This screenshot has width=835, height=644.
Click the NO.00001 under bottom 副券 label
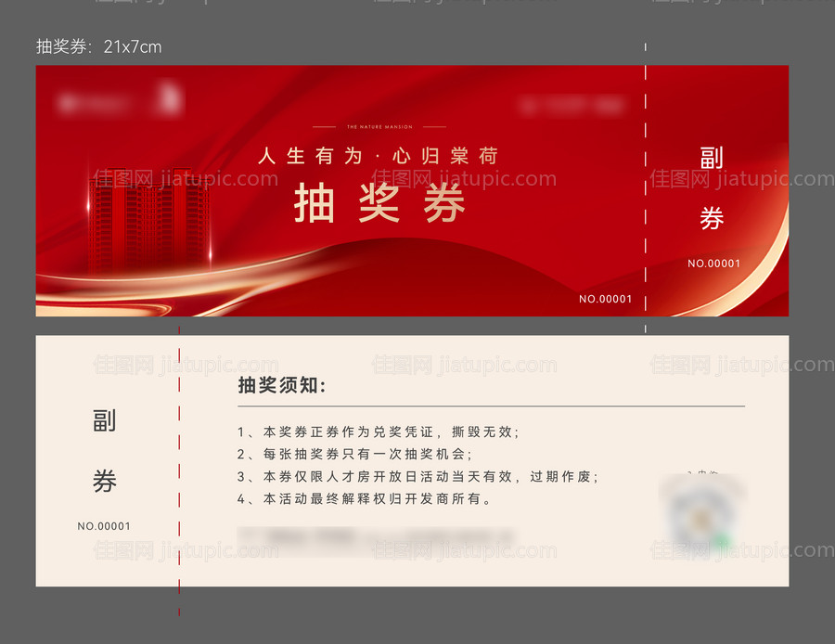point(105,526)
